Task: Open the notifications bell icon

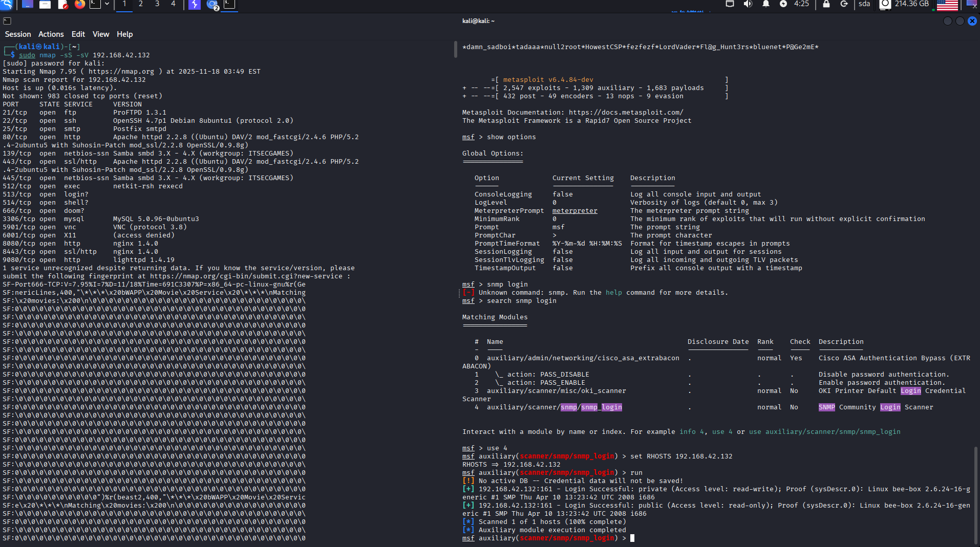Action: click(x=765, y=4)
